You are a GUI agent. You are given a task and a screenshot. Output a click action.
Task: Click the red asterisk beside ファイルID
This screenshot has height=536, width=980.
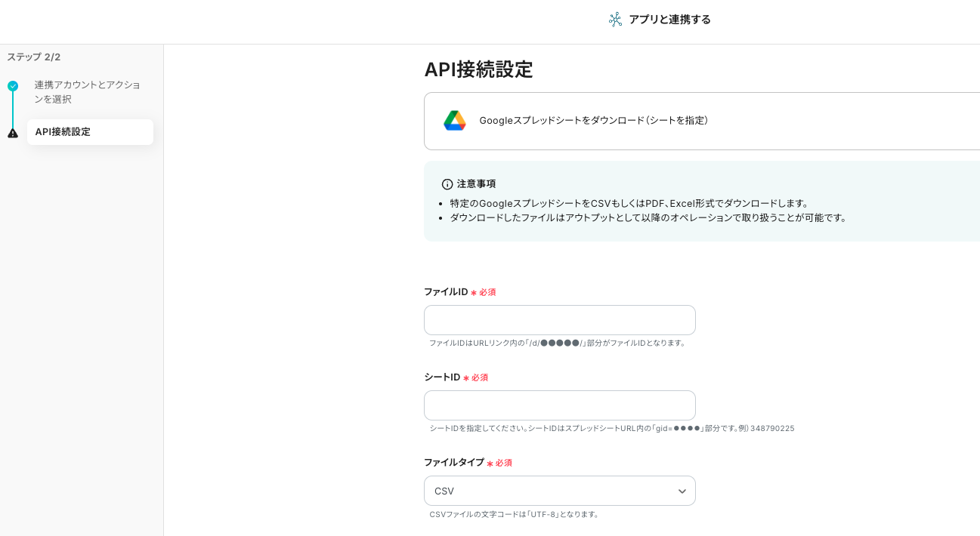(x=474, y=293)
